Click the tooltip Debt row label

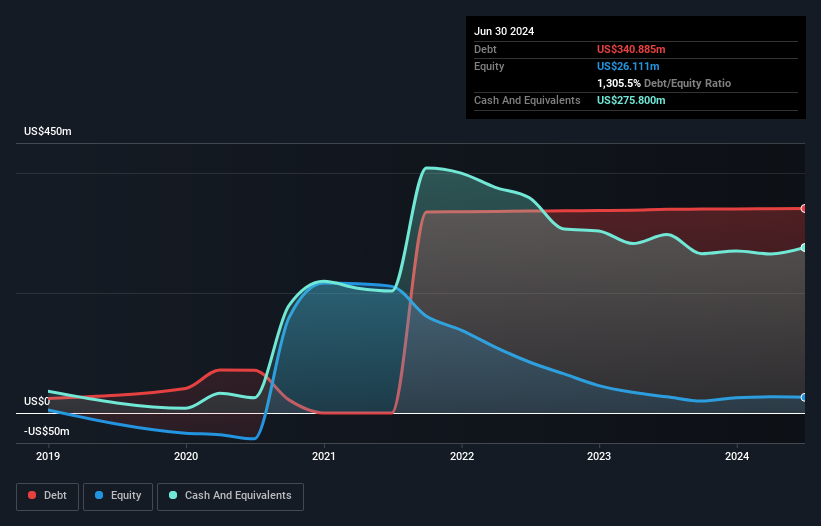point(485,49)
